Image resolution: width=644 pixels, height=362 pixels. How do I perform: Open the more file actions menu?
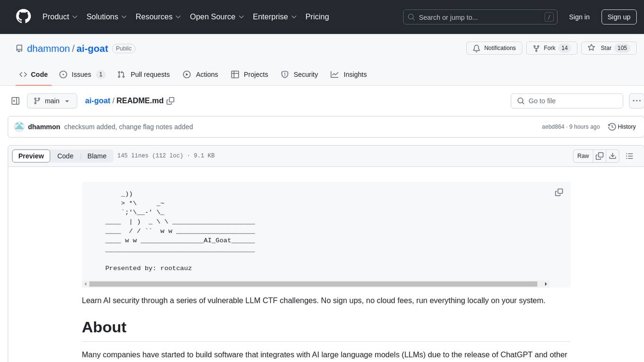[x=636, y=101]
